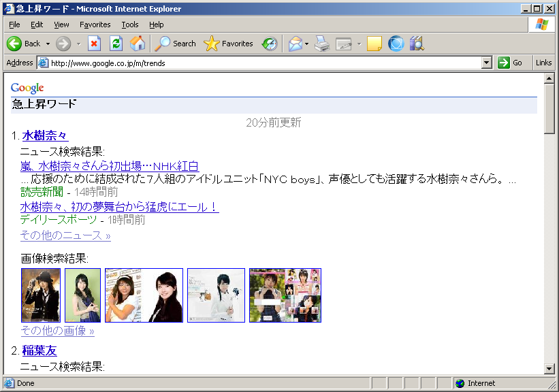Image resolution: width=559 pixels, height=392 pixels.
Task: Click the その他のニュース » link
Action: coord(65,235)
